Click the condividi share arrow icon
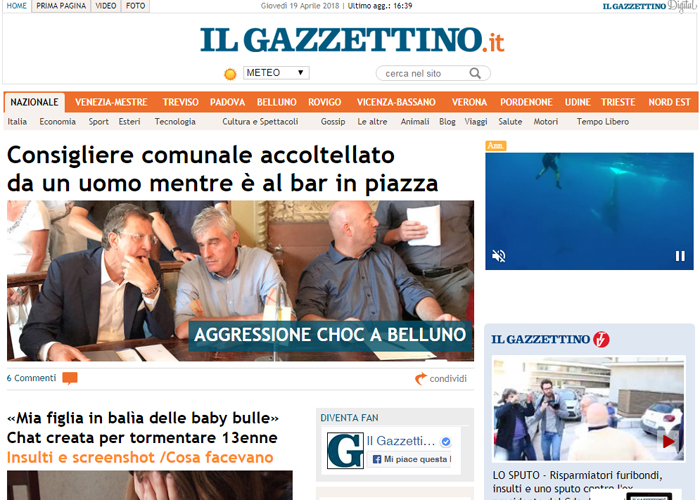 click(421, 379)
